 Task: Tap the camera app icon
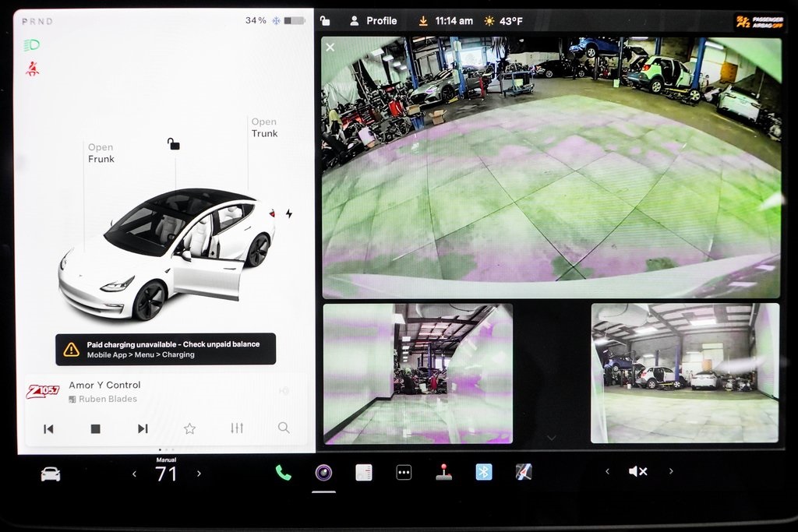tap(323, 473)
